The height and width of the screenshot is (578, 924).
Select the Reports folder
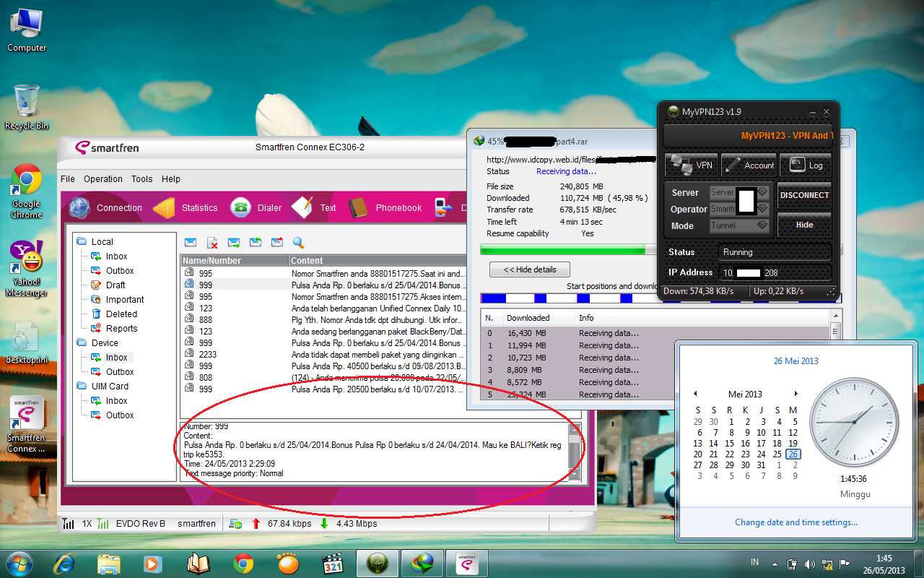pyautogui.click(x=121, y=329)
